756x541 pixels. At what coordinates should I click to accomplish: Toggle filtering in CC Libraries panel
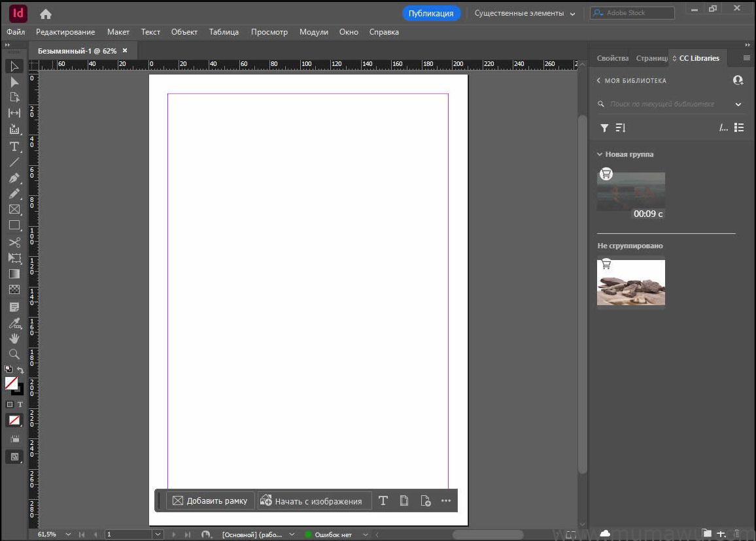604,127
